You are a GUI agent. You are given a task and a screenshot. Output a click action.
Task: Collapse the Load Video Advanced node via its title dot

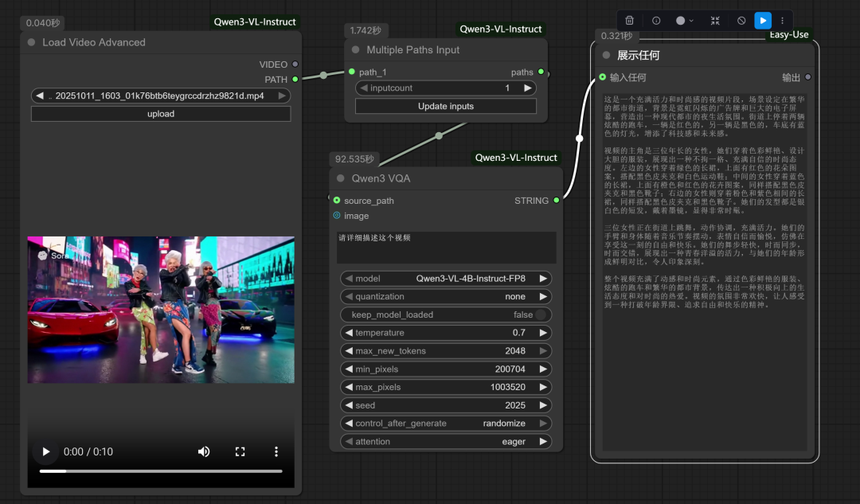(x=32, y=42)
